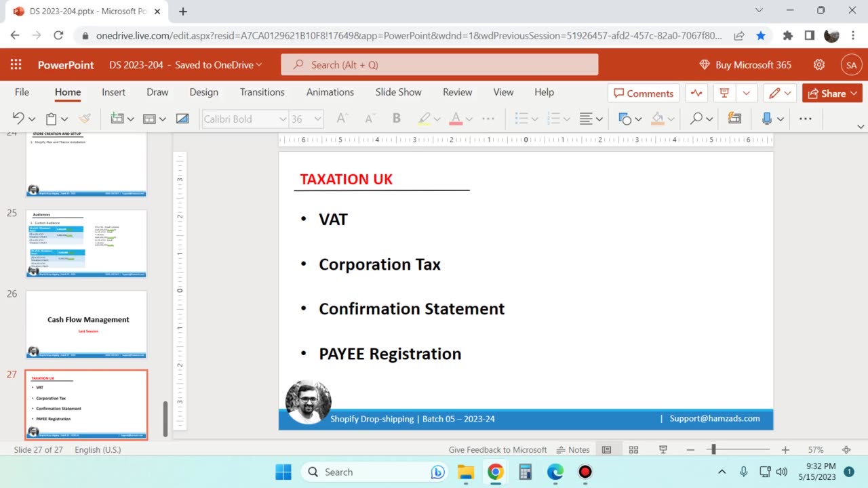Toggle the Notes pane

pyautogui.click(x=573, y=449)
